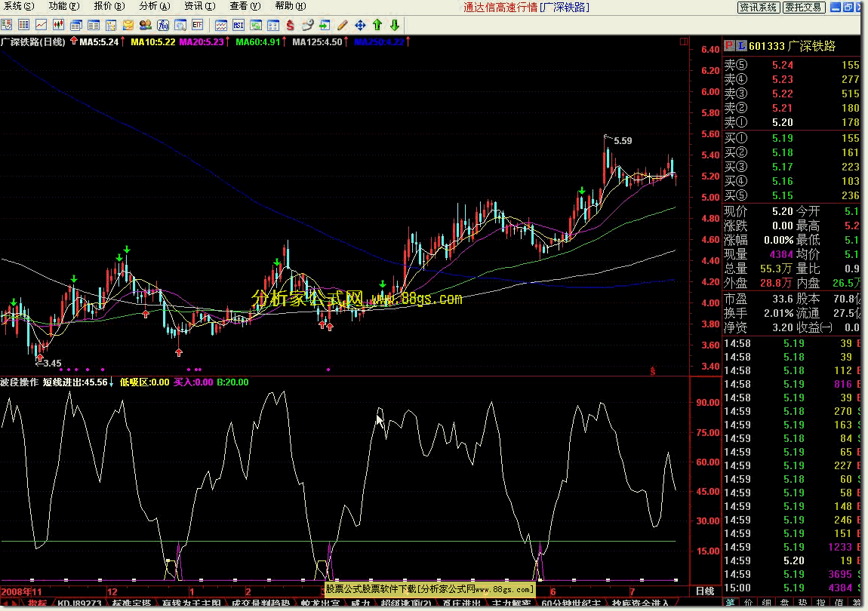868x611 pixels.
Task: Select the 标准宝塔 indicator tab
Action: point(131,603)
